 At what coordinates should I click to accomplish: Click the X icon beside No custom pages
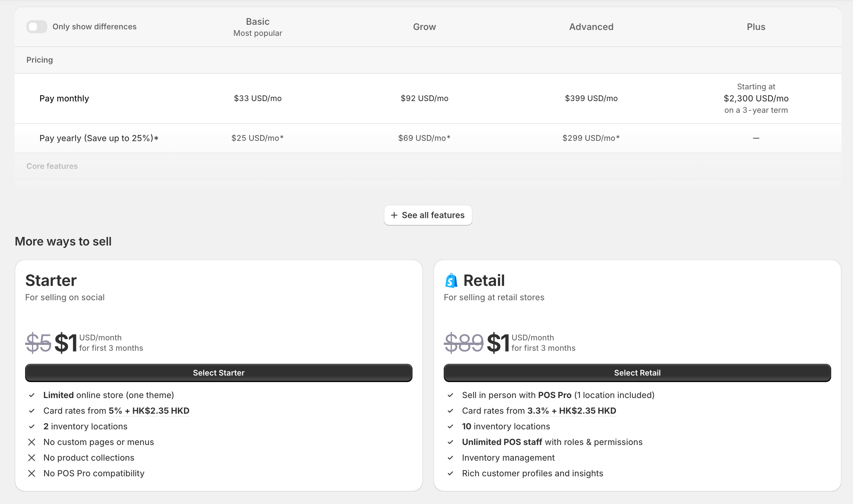coord(32,442)
